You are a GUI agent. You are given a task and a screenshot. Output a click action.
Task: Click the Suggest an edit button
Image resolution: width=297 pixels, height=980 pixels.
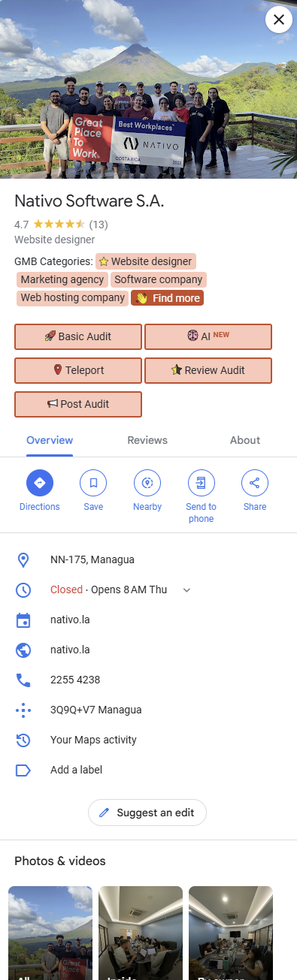(x=147, y=813)
